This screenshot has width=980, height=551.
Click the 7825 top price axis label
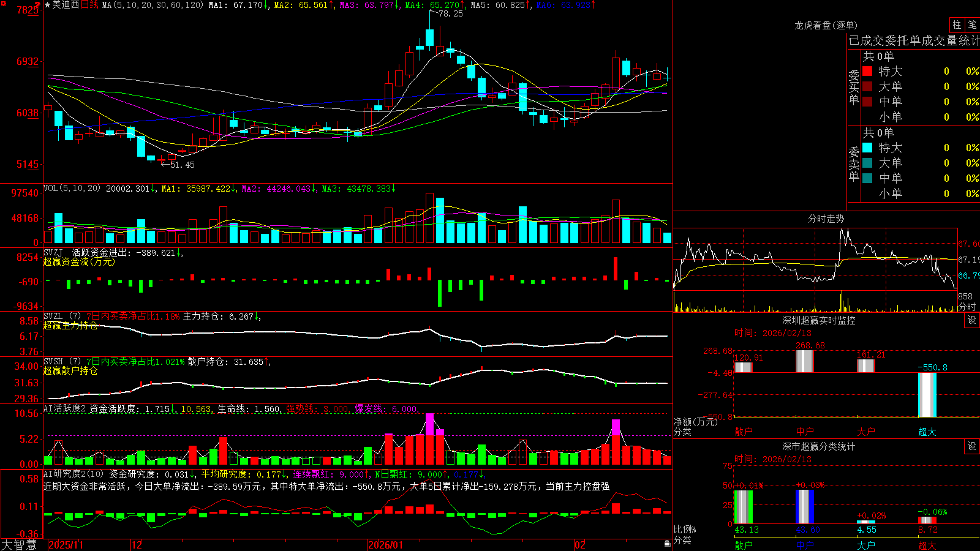click(x=28, y=10)
